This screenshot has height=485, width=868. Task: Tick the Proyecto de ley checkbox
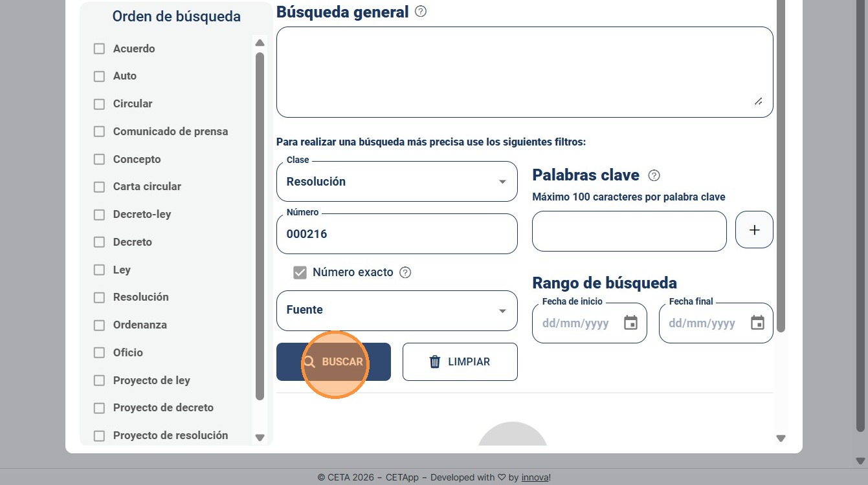coord(99,380)
